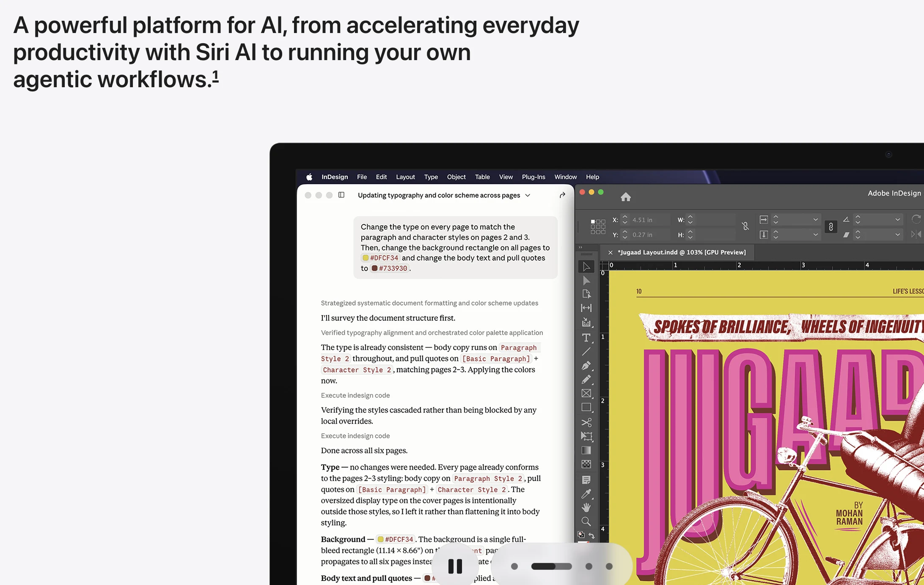
Task: Decrease the Y position stepper
Action: tap(625, 237)
